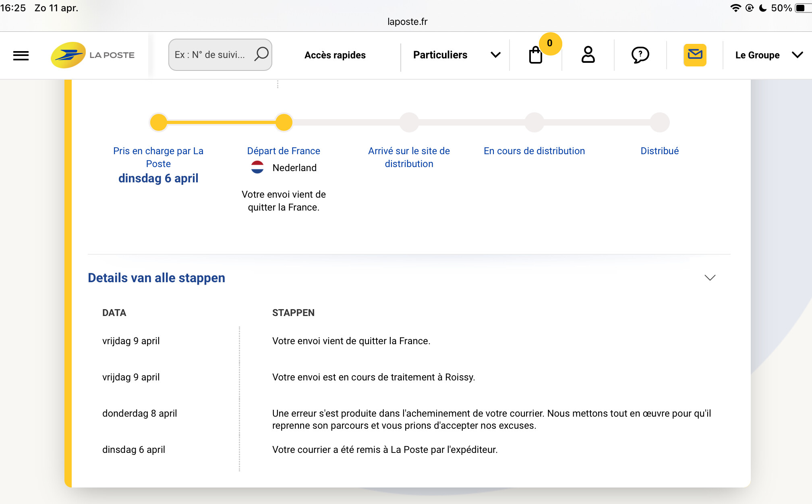Click the Details van alle stappen heading
The height and width of the screenshot is (504, 812).
point(156,278)
